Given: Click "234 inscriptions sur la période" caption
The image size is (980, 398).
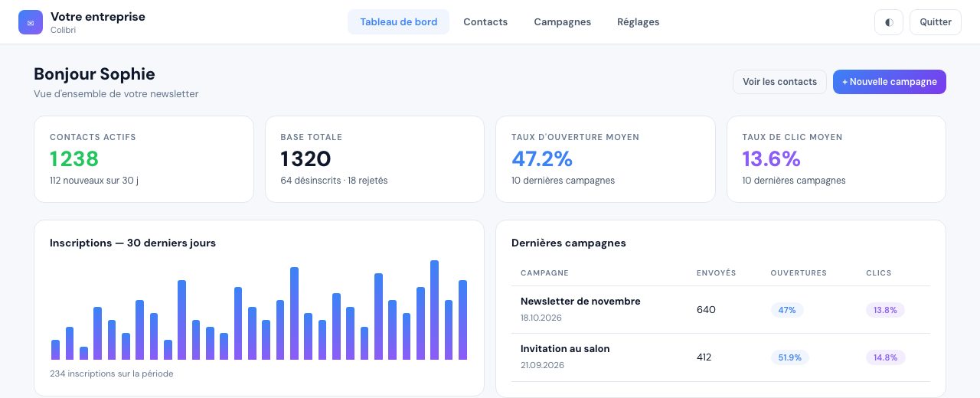Looking at the screenshot, I should 112,374.
